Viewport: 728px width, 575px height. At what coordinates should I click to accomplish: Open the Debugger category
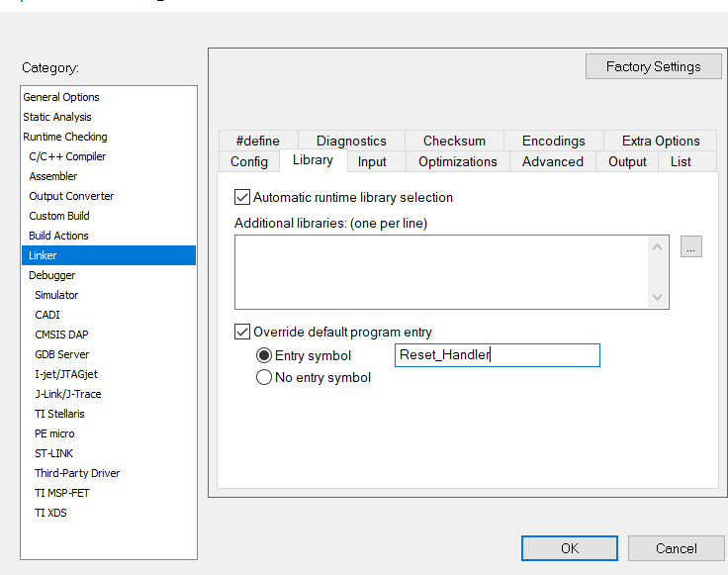51,275
